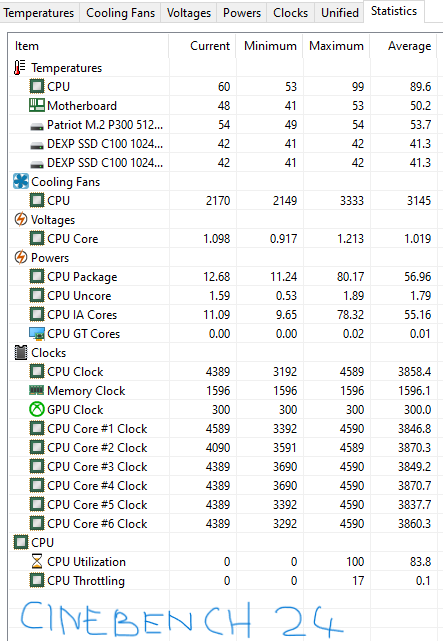The image size is (443, 641).
Task: Click the Average column header
Action: 403,46
